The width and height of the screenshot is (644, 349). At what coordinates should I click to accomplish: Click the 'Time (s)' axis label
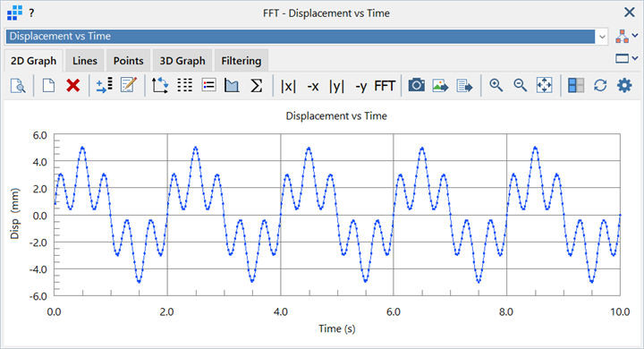point(337,328)
